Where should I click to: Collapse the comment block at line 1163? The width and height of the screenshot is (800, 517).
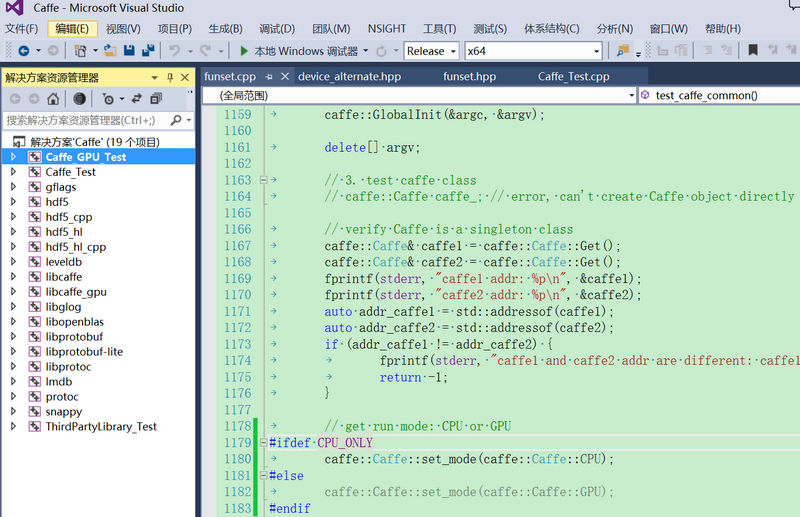264,180
